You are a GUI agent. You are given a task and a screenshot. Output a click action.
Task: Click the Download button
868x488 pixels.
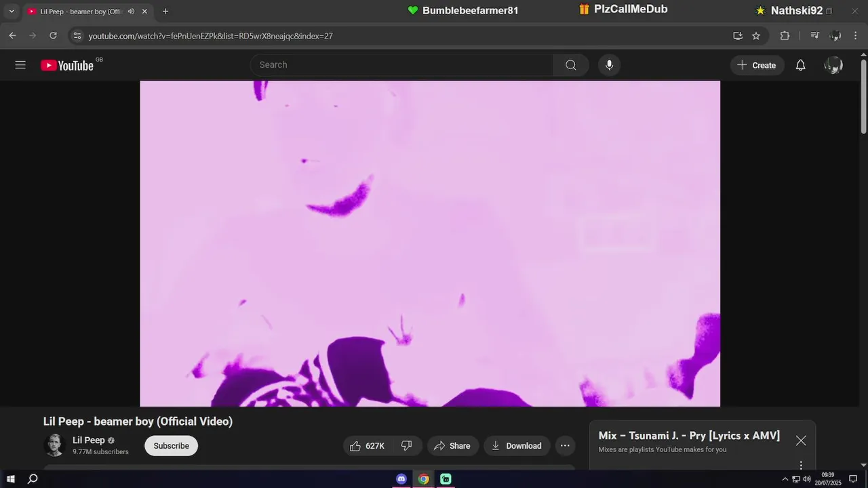(517, 446)
